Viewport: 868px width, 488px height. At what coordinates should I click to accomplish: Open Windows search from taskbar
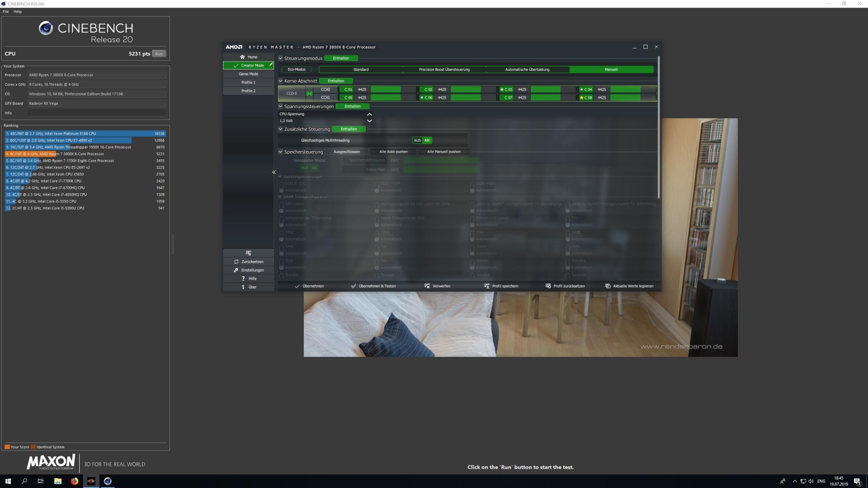24,481
